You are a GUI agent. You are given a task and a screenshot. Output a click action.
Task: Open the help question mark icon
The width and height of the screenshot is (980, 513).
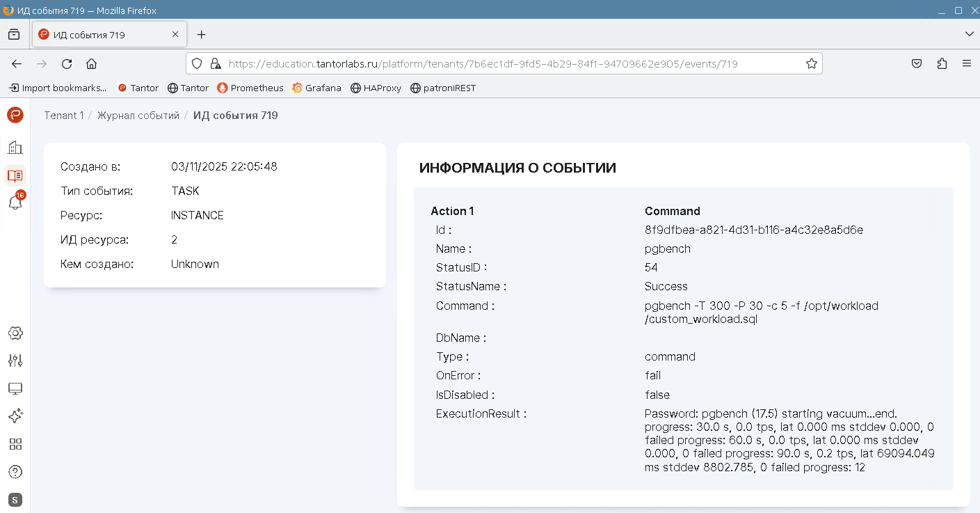click(15, 472)
